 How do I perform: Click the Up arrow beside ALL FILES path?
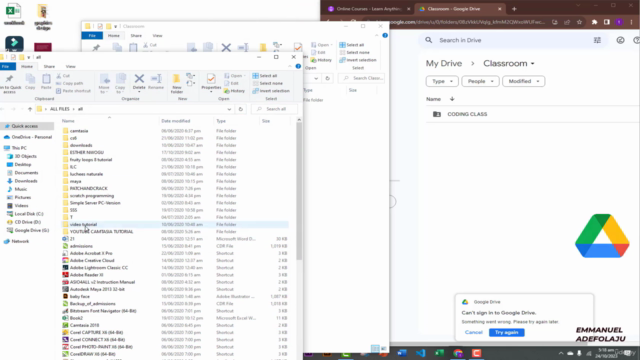point(30,109)
